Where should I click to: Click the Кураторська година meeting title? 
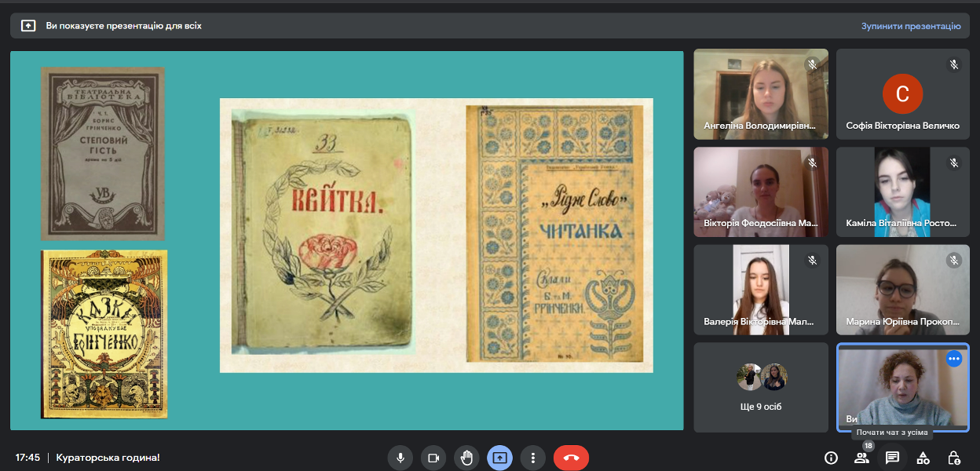108,458
